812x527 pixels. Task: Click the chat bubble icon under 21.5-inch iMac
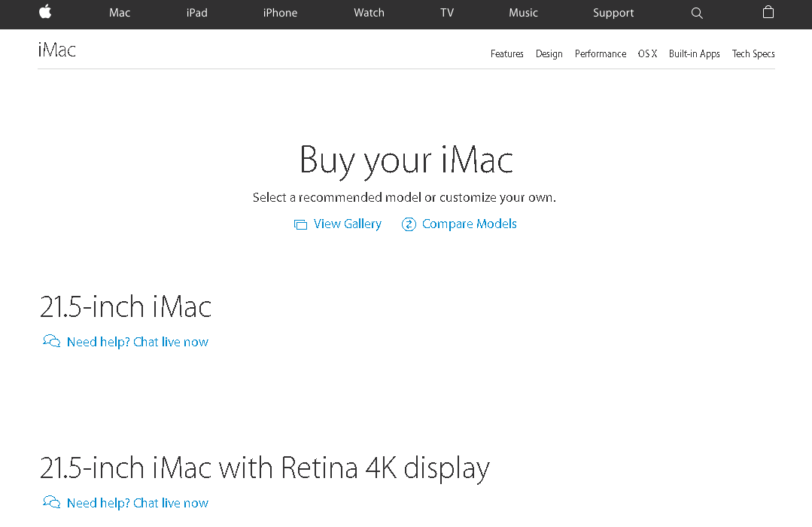click(51, 341)
